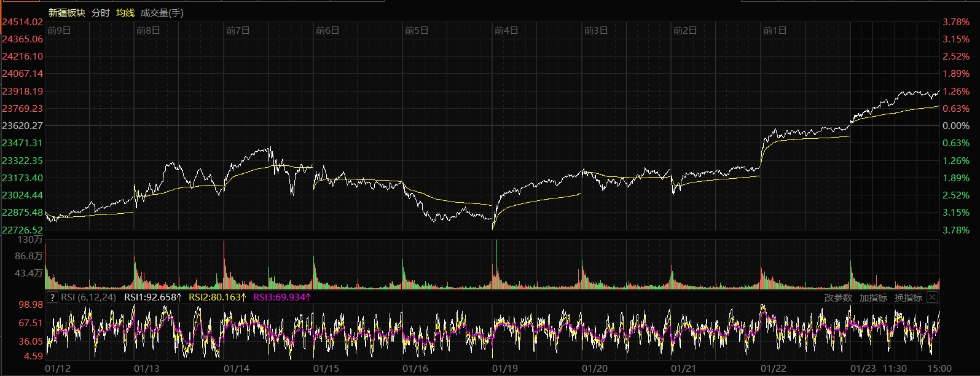Click 加指标 to add an indicator
Screen dimensions: 980x376
(873, 297)
